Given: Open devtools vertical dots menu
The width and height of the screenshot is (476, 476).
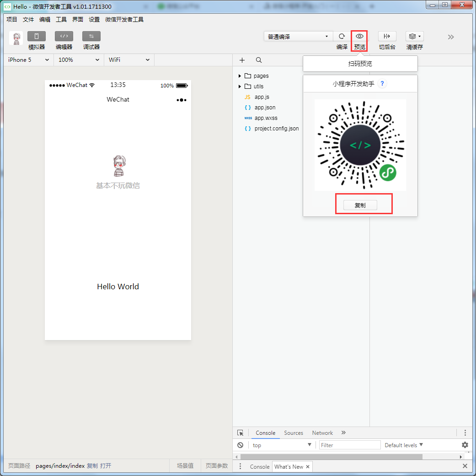Looking at the screenshot, I should click(x=465, y=433).
